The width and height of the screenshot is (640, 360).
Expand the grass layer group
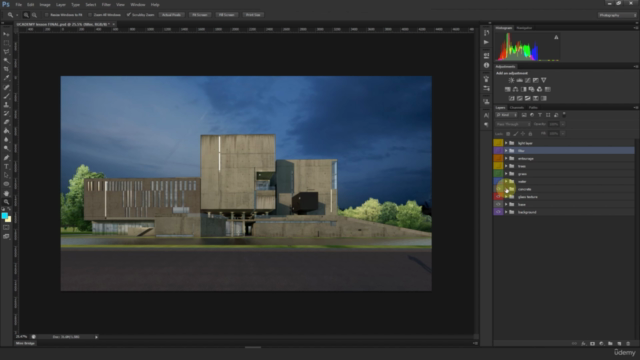coord(506,174)
